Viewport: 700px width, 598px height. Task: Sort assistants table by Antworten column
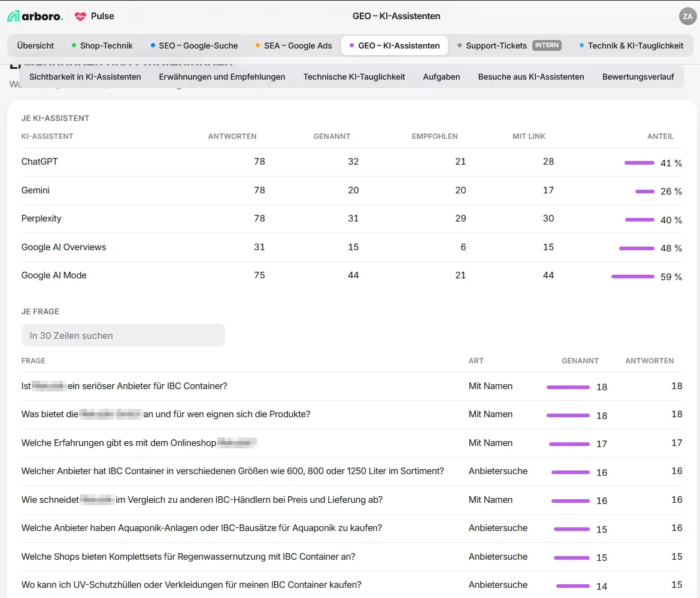coord(232,136)
